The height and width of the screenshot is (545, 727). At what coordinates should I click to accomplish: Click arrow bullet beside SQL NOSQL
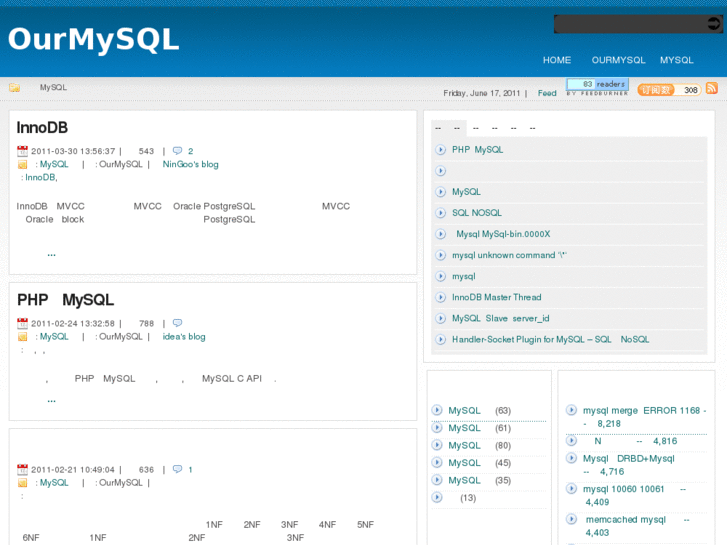440,213
